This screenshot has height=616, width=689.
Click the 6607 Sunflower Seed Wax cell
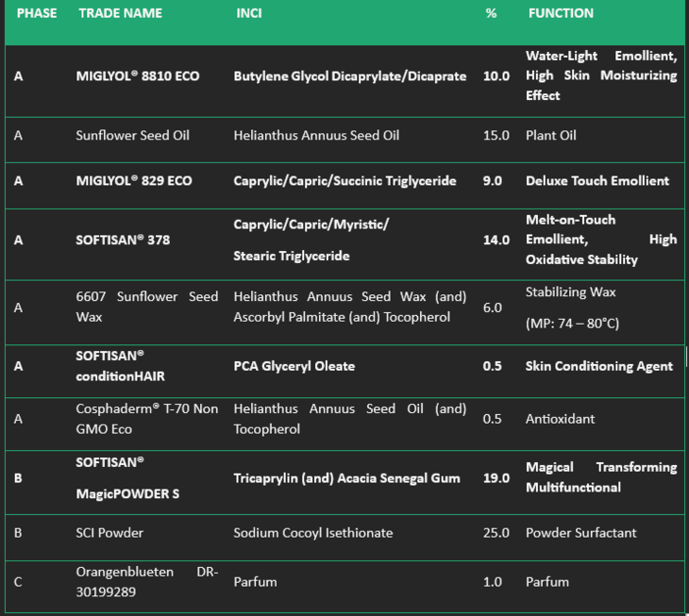[146, 307]
